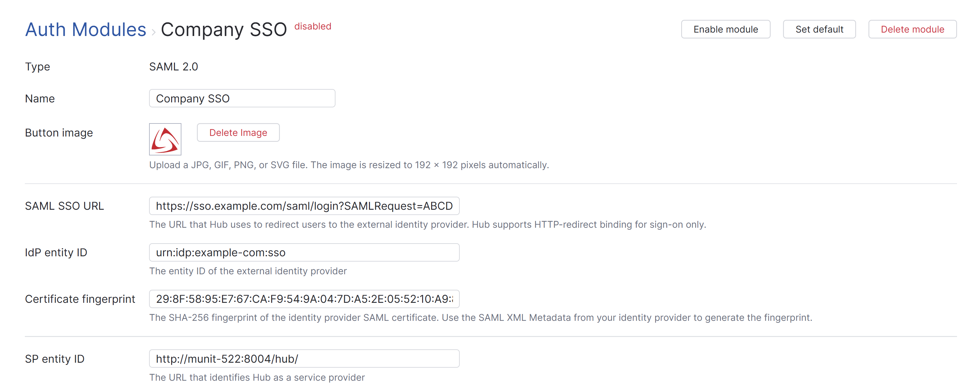Click the Name field to edit module name

pos(242,98)
